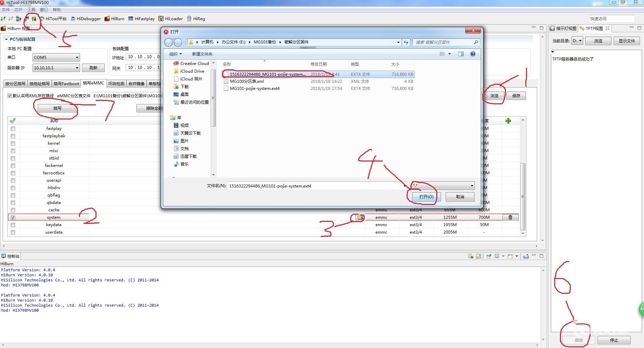Toggle the preview pane icon in dialog
This screenshot has height=348, width=644.
(461, 54)
